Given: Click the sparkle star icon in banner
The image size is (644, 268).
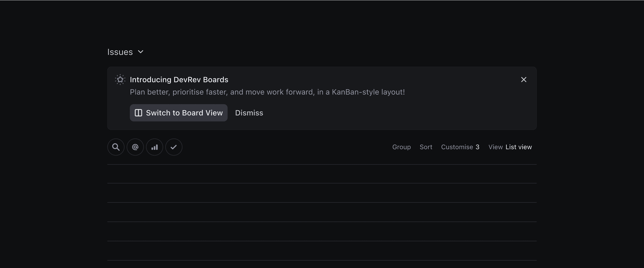Looking at the screenshot, I should [x=120, y=80].
